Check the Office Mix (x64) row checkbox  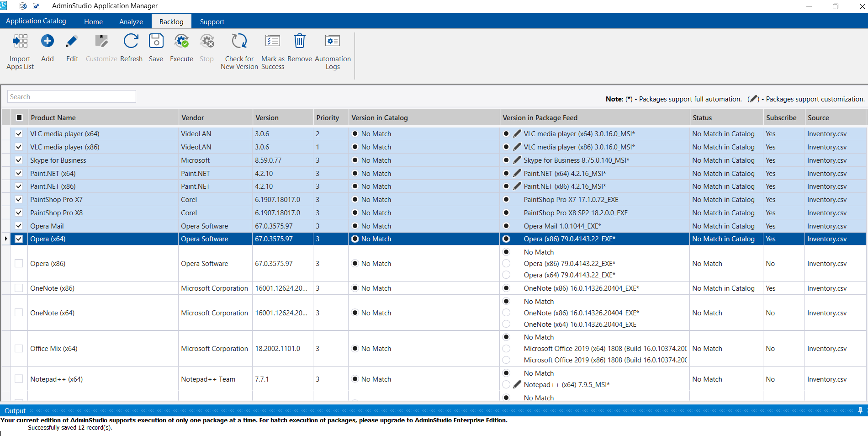[x=19, y=348]
